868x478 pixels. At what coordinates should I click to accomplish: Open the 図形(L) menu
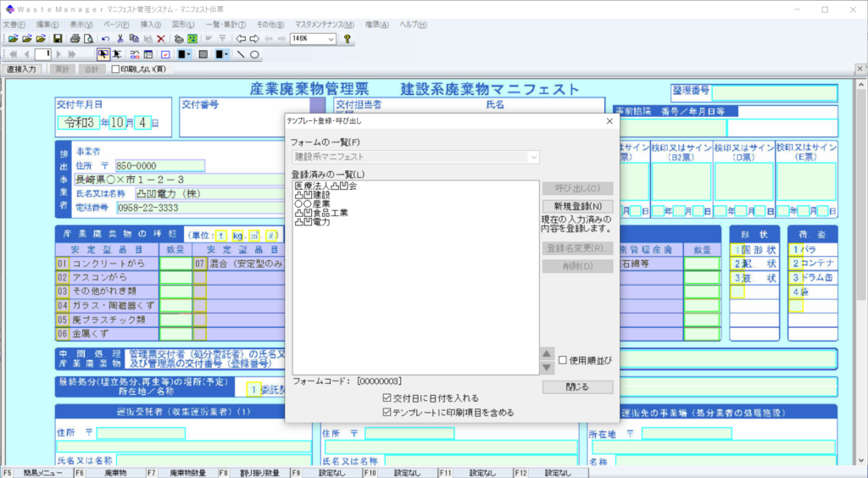point(183,25)
